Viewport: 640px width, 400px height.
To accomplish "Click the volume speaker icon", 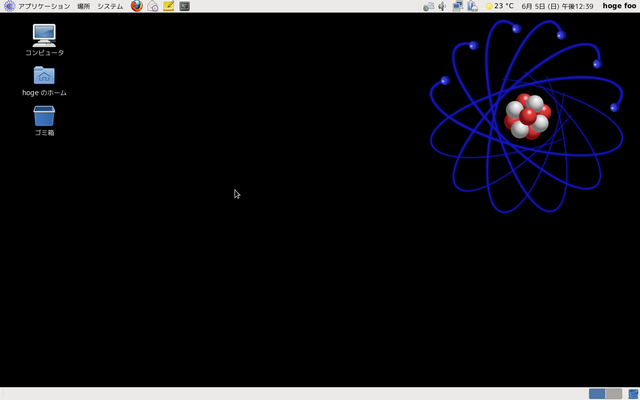I will 442,6.
